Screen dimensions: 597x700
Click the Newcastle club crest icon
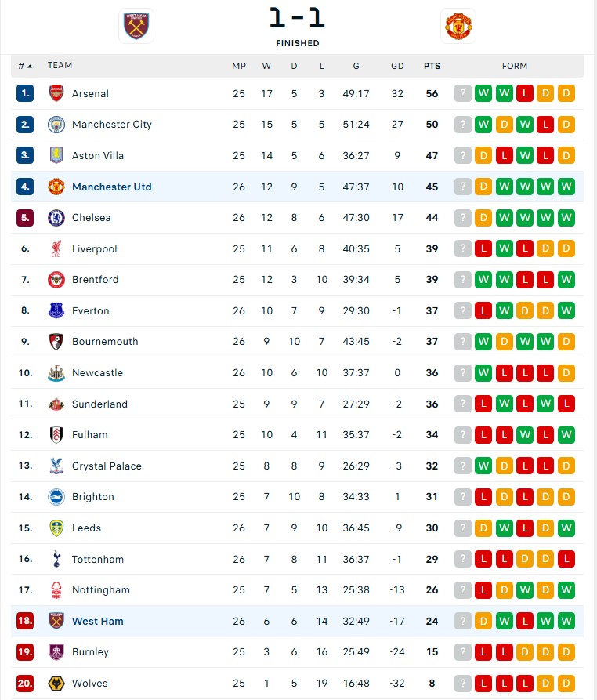[56, 373]
